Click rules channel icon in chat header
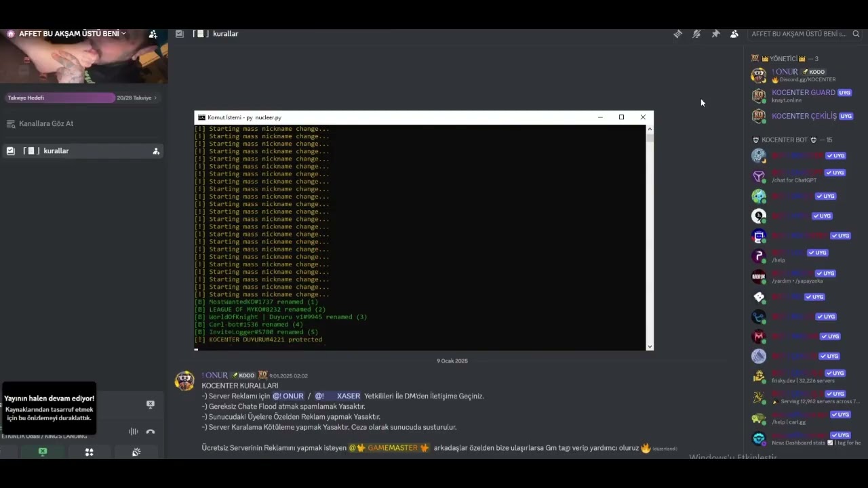This screenshot has width=868, height=488. tap(179, 34)
